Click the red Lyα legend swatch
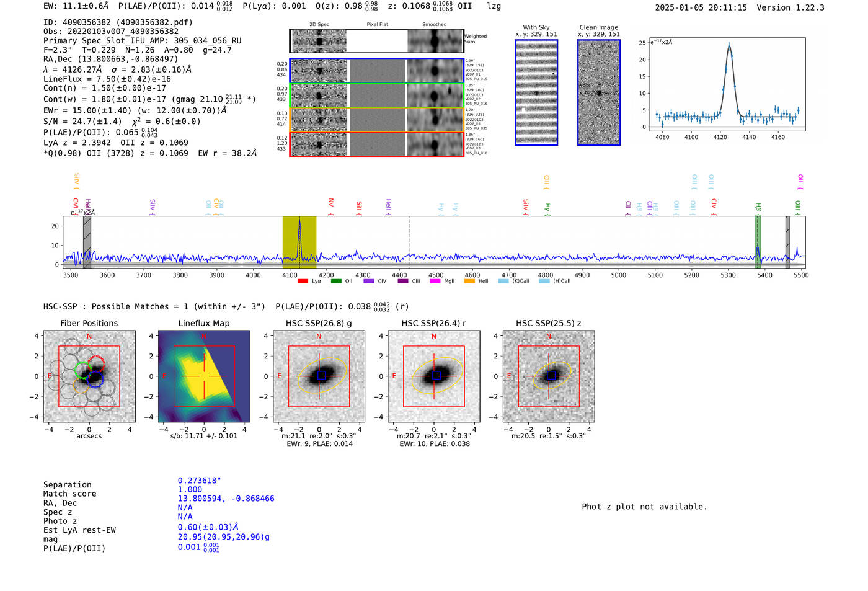 [303, 281]
